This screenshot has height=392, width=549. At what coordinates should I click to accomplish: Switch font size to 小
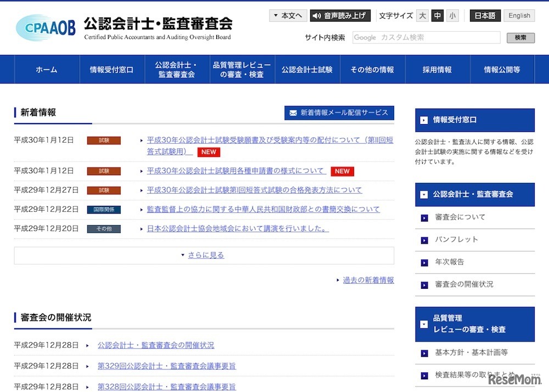[452, 15]
